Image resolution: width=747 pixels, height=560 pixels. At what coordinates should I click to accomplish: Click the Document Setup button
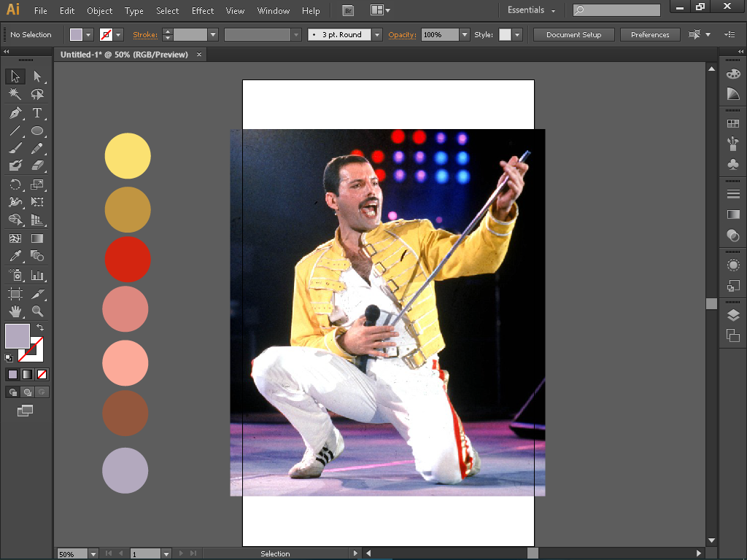point(573,35)
